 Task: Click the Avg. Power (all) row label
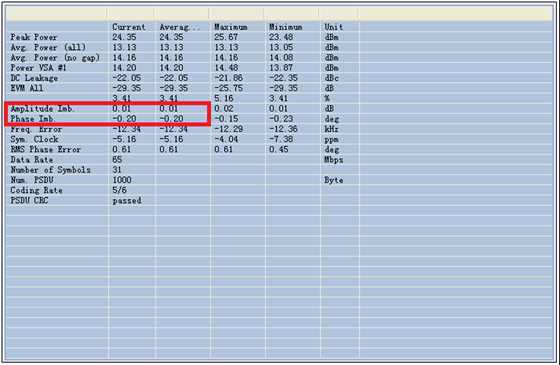[x=48, y=47]
